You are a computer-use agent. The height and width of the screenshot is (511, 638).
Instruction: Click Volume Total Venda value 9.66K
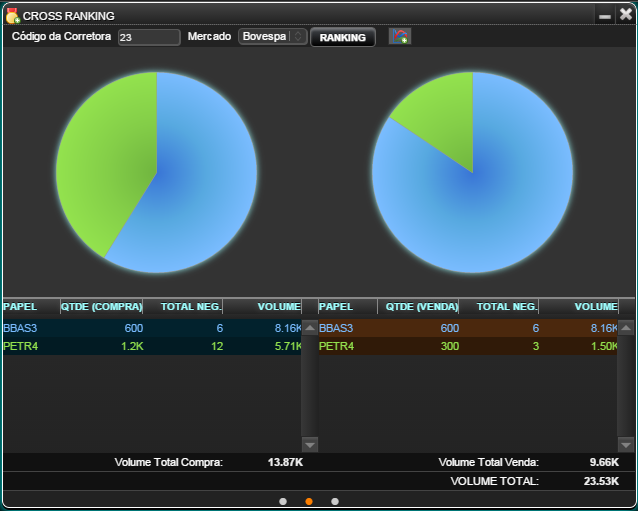click(x=604, y=462)
